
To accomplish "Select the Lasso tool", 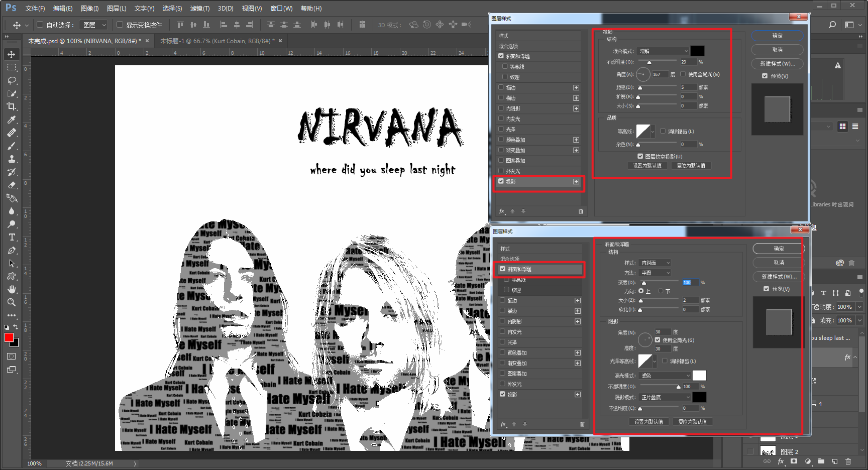I will point(11,80).
